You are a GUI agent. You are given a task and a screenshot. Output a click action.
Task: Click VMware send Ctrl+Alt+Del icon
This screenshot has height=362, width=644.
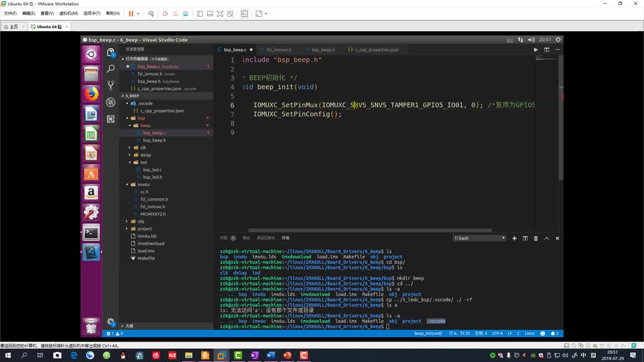click(151, 14)
